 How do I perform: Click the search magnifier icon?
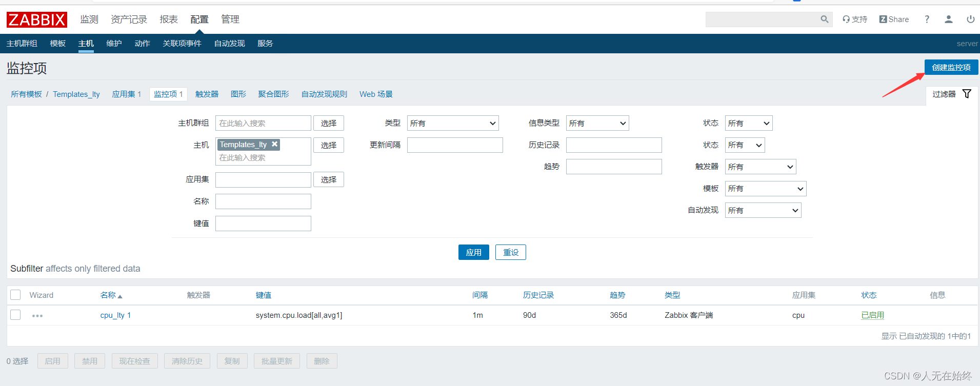coord(825,19)
